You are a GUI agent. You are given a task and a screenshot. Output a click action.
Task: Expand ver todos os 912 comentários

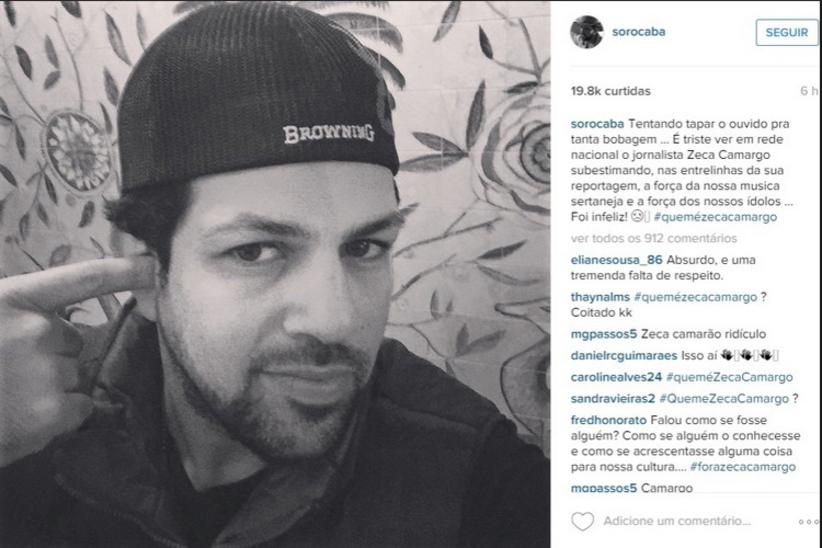click(x=654, y=239)
